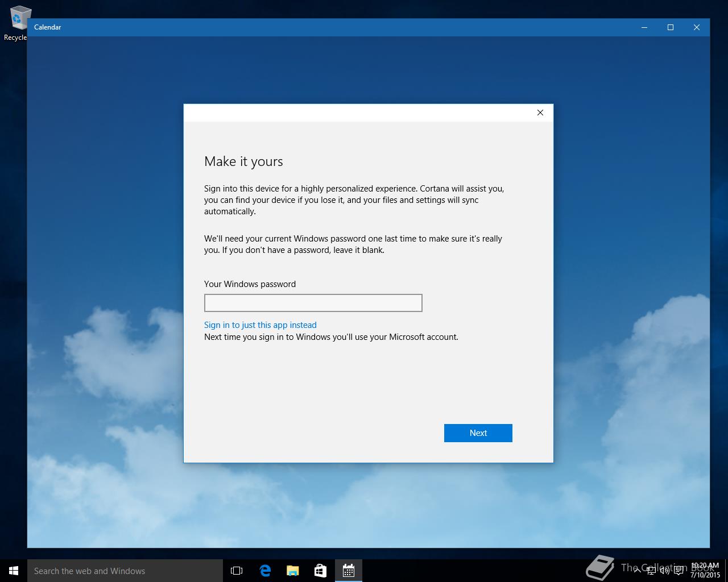Click the 'Your Windows password' label

click(x=250, y=284)
